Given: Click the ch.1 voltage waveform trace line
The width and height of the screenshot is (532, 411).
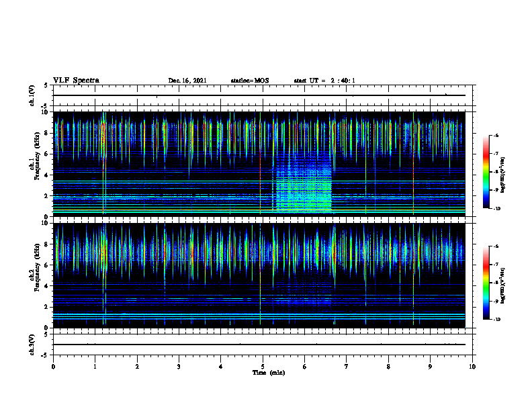Looking at the screenshot, I should 259,95.
